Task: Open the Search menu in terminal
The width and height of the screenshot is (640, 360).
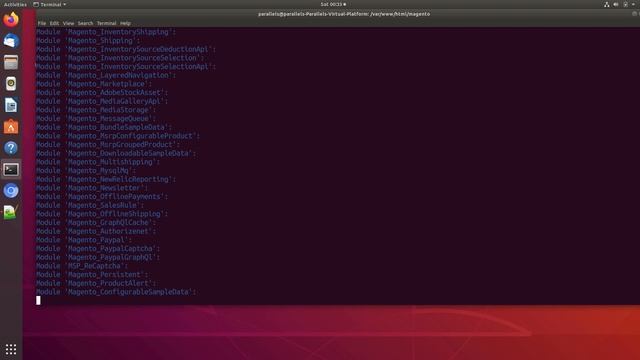Action: tap(85, 23)
